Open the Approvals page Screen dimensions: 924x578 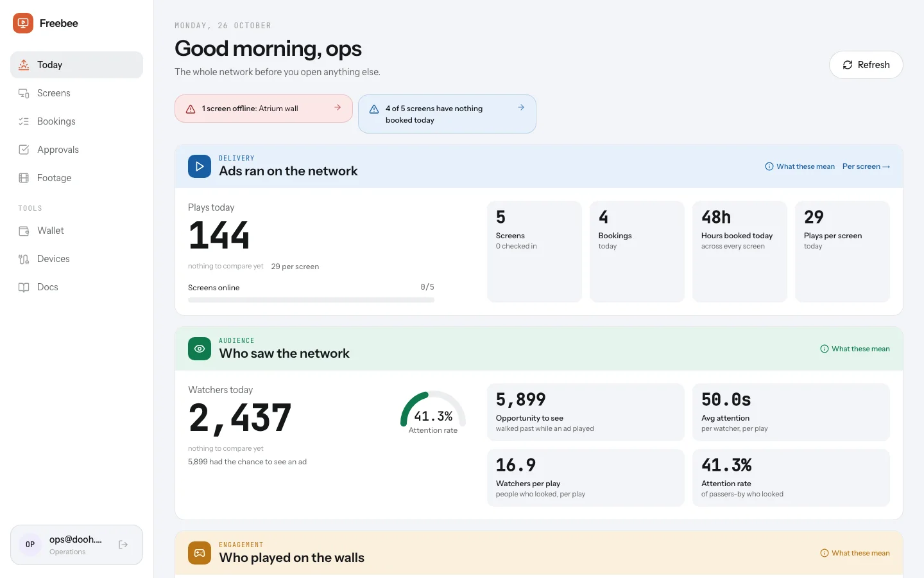click(76, 150)
